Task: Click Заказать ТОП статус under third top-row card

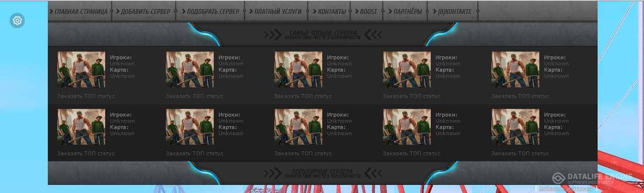Action: (303, 96)
